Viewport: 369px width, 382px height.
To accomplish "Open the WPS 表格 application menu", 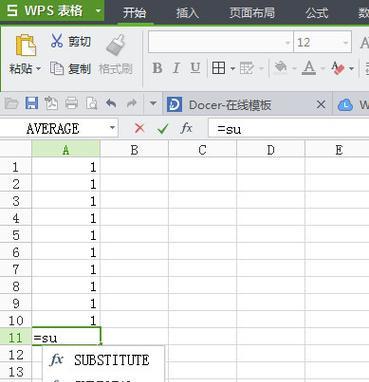I will pyautogui.click(x=52, y=11).
